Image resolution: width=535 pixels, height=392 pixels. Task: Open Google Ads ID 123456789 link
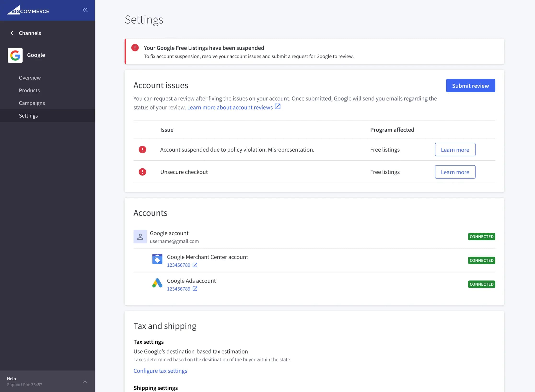(179, 289)
